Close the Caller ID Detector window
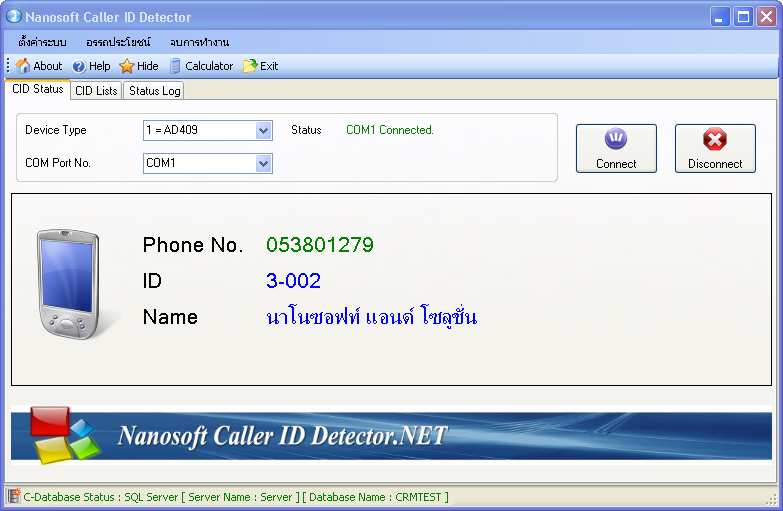783x511 pixels. click(x=767, y=16)
